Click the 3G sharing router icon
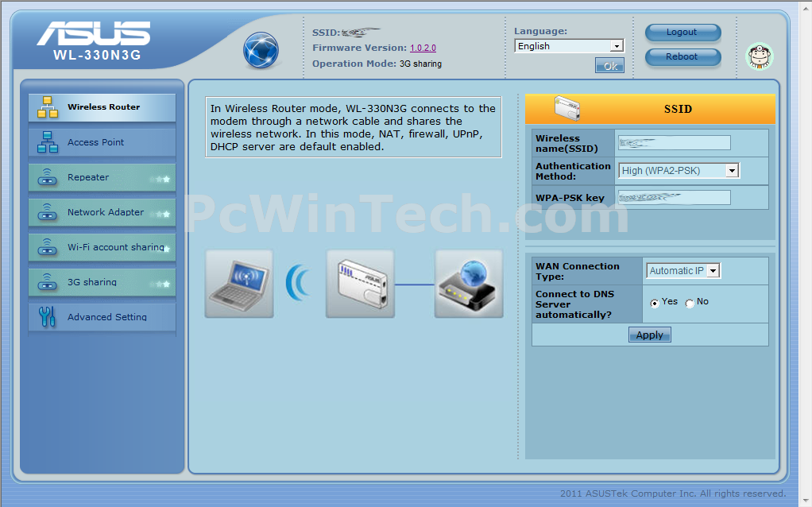812x507 pixels. pyautogui.click(x=47, y=282)
